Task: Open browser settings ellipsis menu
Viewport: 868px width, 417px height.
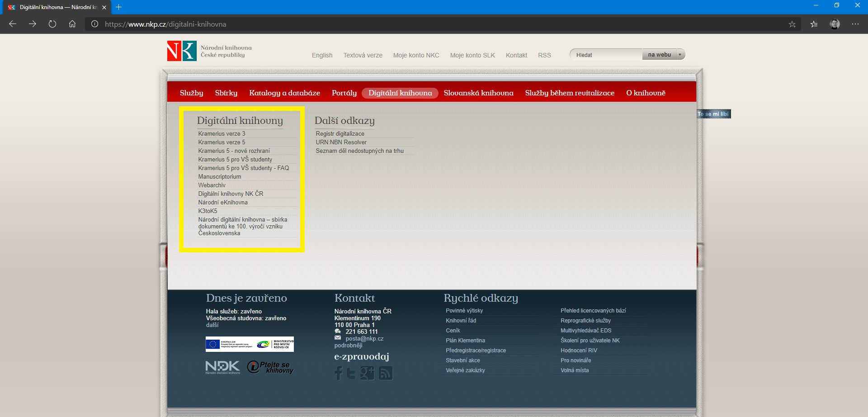Action: [x=855, y=24]
